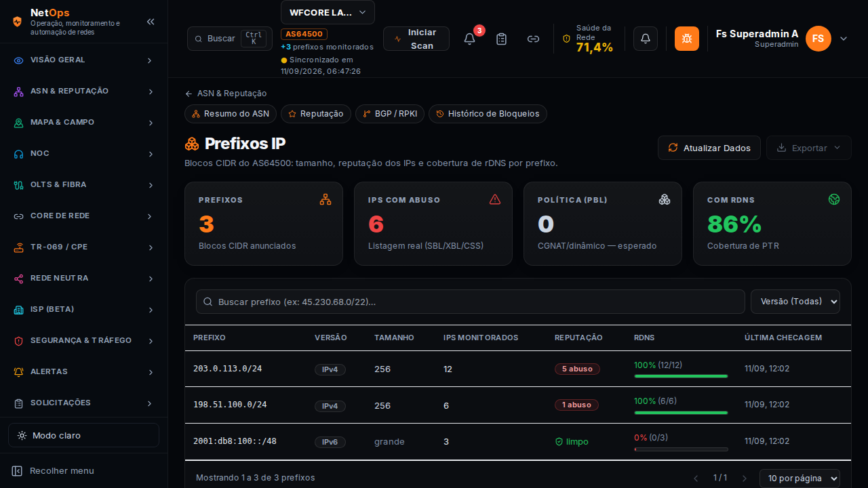Click the cubes icon in Política (PBL) card
868x488 pixels.
(665, 199)
